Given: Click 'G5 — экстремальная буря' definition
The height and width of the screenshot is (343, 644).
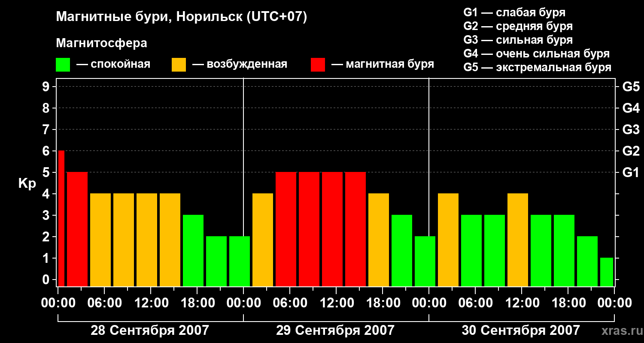Looking at the screenshot, I should 538,67.
